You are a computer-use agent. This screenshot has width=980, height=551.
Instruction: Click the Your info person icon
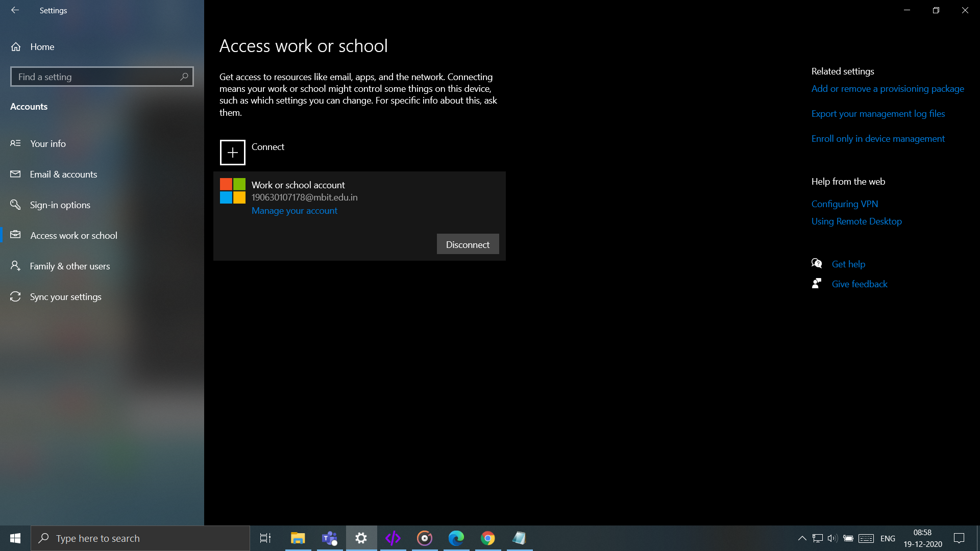tap(16, 143)
